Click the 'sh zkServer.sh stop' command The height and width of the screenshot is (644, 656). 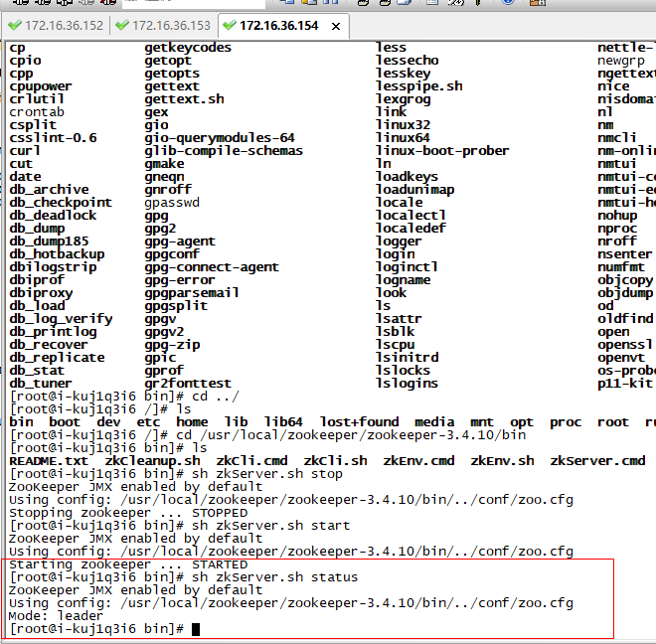(x=267, y=474)
